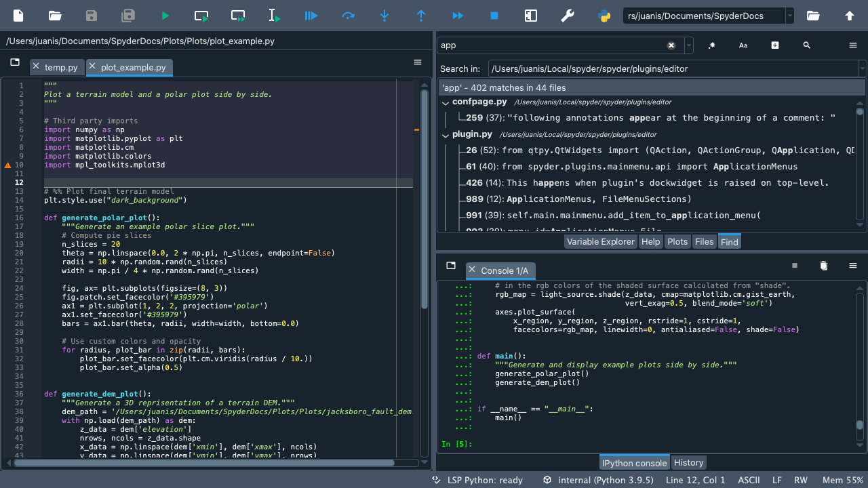This screenshot has width=868, height=488.
Task: Switch to the Variable Explorer tab
Action: pos(600,241)
